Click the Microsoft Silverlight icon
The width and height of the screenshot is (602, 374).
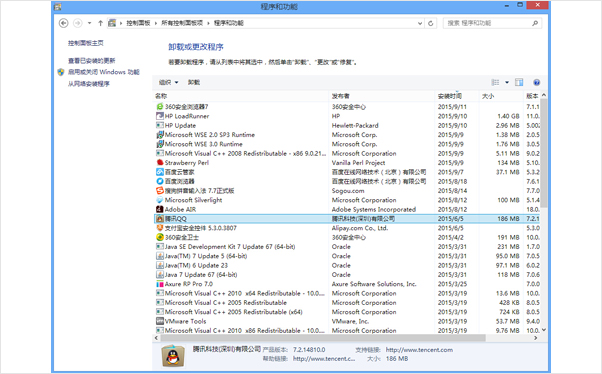click(x=160, y=200)
